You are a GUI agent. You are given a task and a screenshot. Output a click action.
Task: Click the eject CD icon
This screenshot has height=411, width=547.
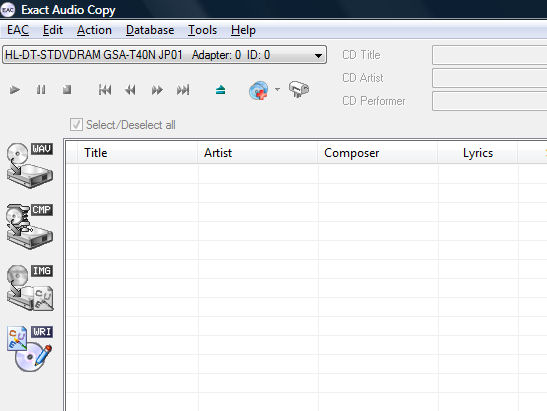pyautogui.click(x=220, y=90)
